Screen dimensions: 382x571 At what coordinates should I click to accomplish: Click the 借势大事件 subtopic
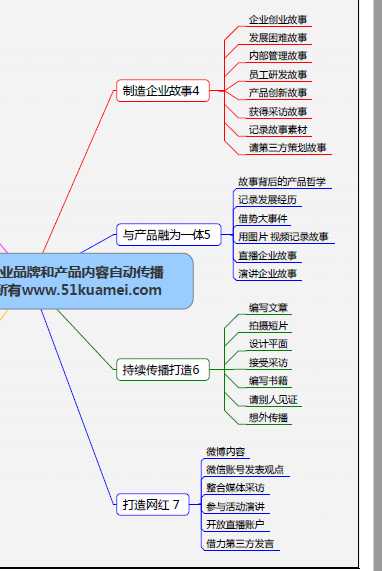coord(263,218)
